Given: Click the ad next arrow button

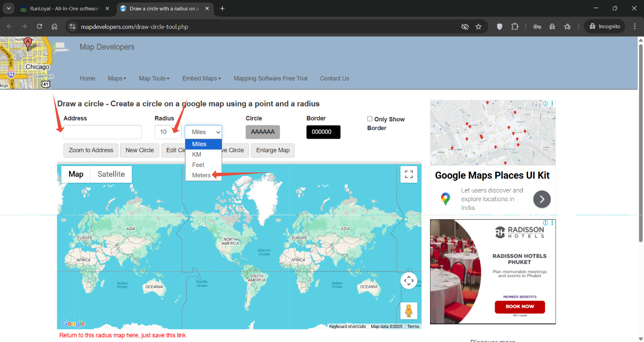Looking at the screenshot, I should [x=542, y=199].
